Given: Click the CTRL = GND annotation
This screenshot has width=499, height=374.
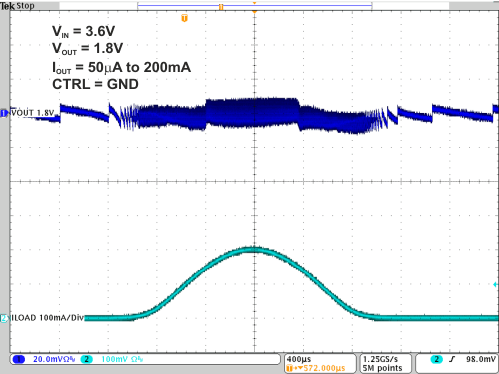Looking at the screenshot, I should 95,84.
